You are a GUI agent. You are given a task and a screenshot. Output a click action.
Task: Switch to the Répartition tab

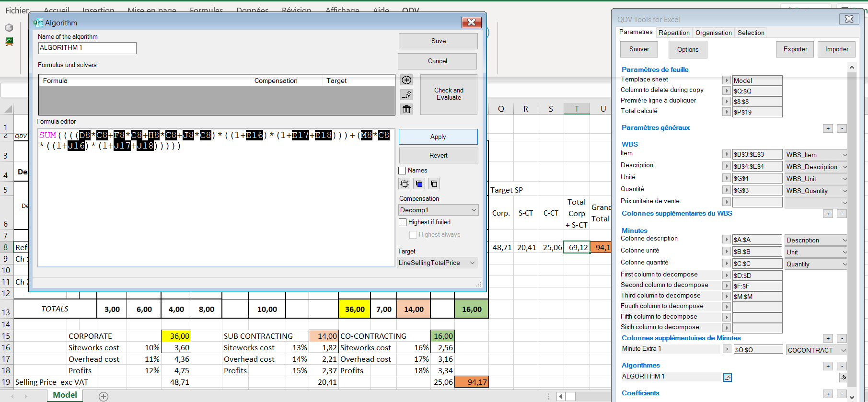click(674, 33)
